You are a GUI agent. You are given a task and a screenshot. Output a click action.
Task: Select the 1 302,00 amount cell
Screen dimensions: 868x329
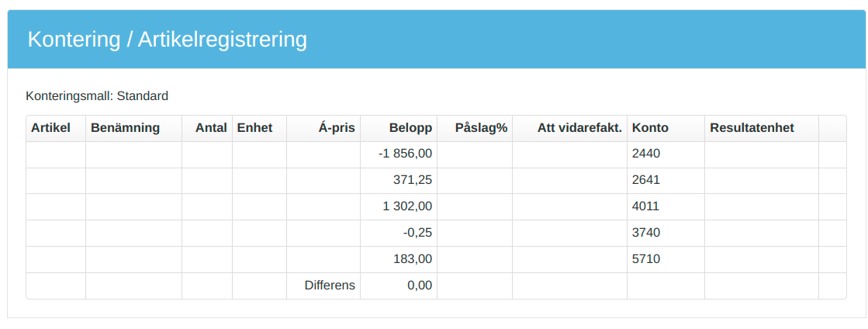pyautogui.click(x=407, y=206)
